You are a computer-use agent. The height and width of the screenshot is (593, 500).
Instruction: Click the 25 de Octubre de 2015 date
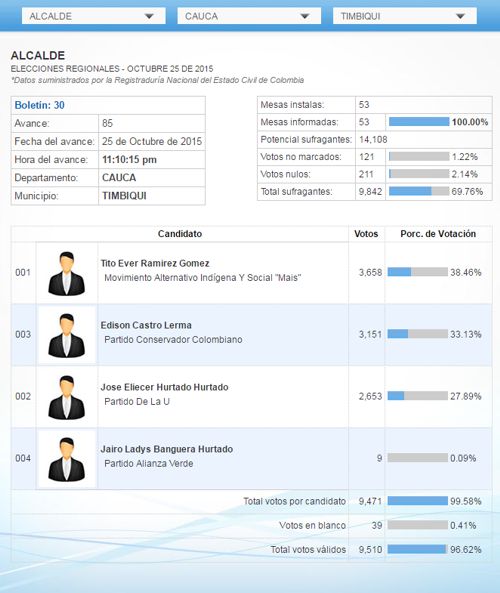pos(152,141)
